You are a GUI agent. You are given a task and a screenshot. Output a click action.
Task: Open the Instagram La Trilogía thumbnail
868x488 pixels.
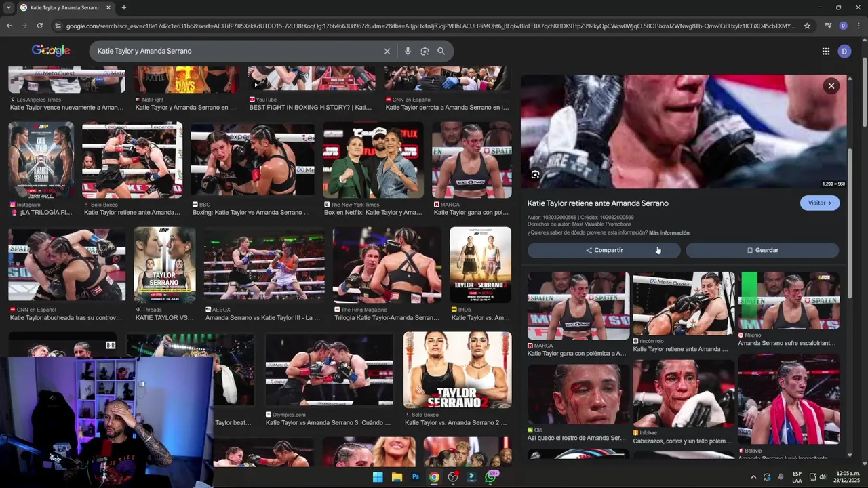pos(41,160)
